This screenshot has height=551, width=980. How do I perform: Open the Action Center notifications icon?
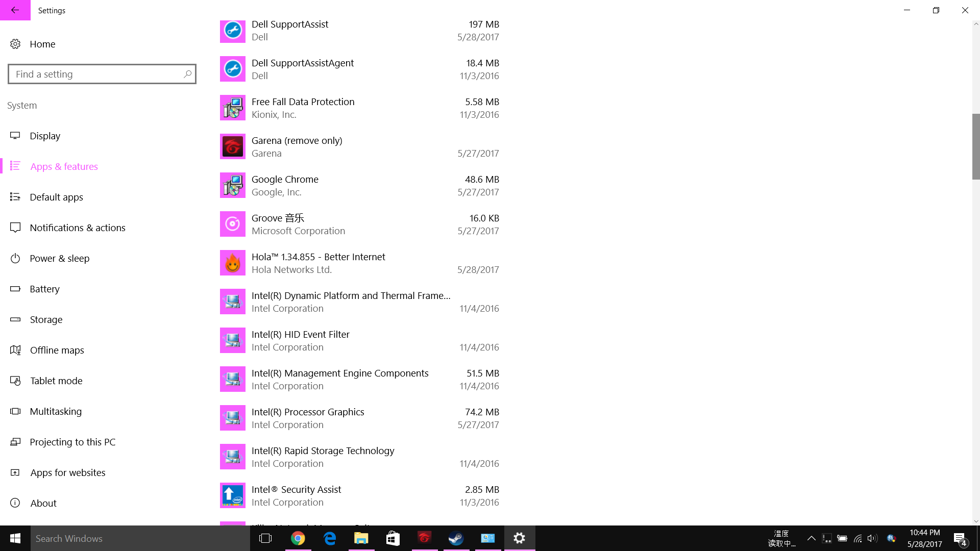click(x=960, y=538)
